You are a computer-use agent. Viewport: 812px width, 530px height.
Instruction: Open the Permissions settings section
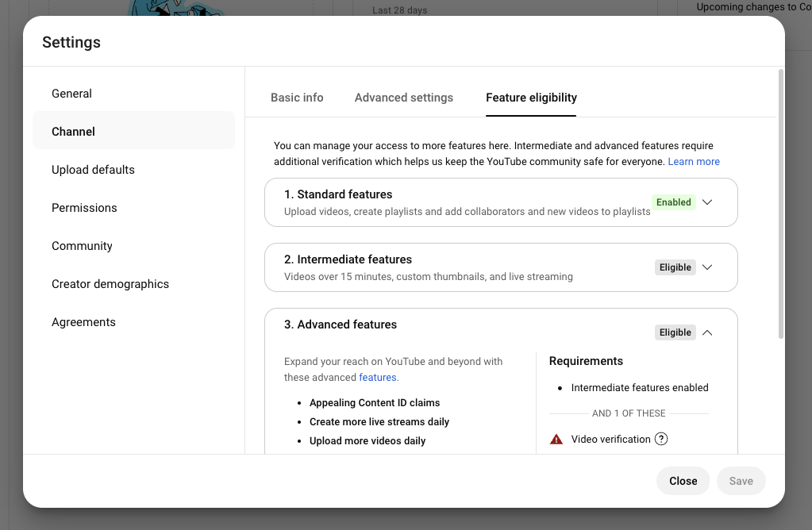pyautogui.click(x=84, y=208)
